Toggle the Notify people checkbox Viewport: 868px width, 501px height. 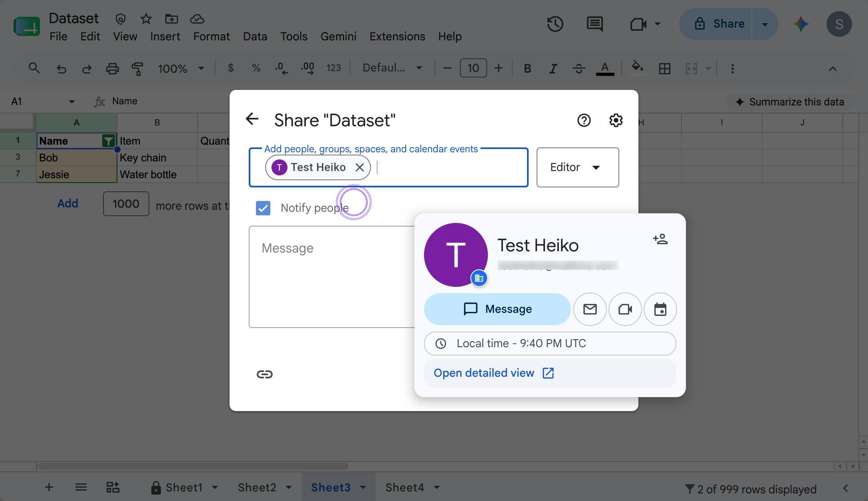263,208
